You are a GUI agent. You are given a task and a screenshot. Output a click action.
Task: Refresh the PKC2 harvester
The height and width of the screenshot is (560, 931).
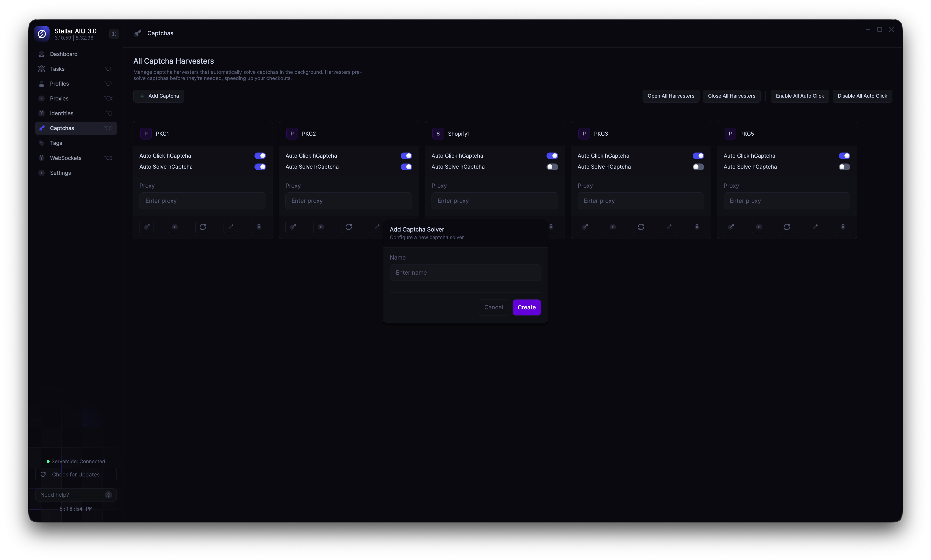click(x=349, y=227)
